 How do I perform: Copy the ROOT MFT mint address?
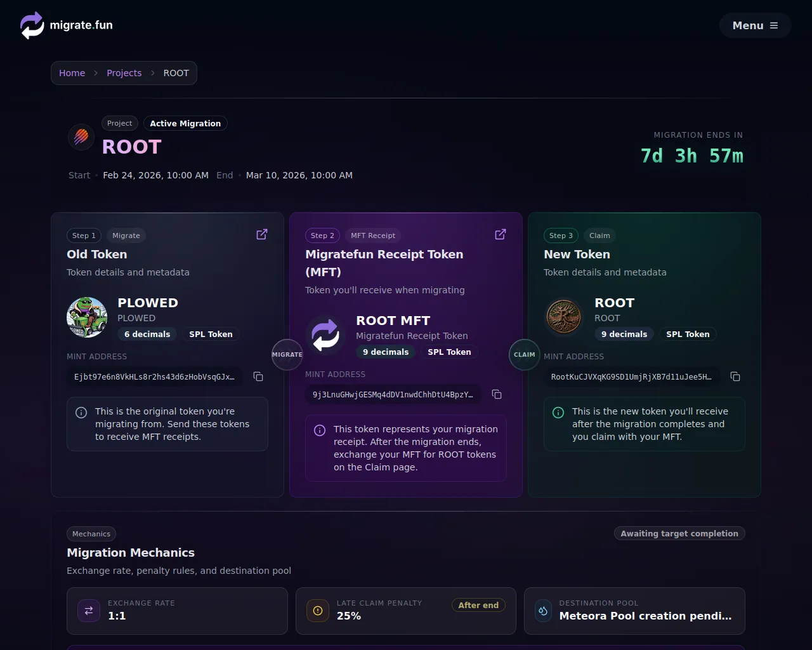pyautogui.click(x=497, y=394)
